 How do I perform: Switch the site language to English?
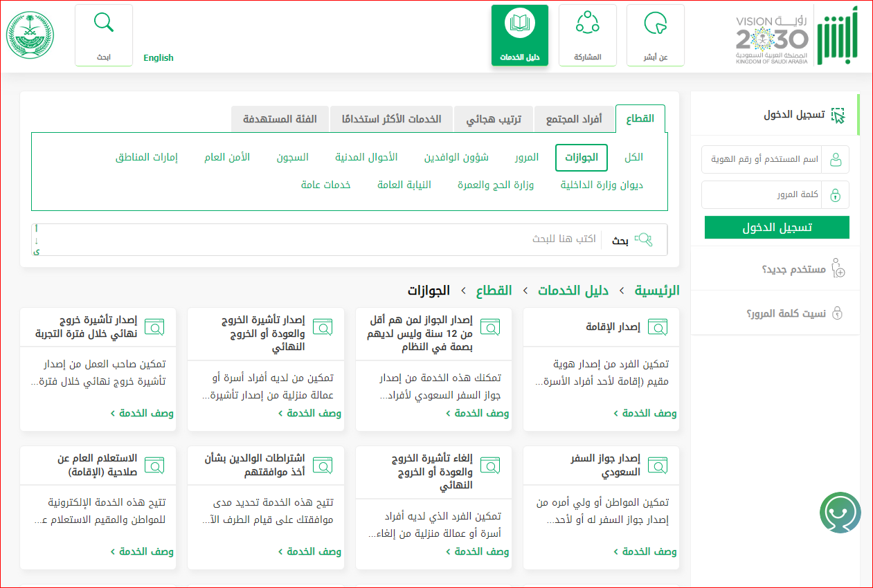[x=159, y=58]
